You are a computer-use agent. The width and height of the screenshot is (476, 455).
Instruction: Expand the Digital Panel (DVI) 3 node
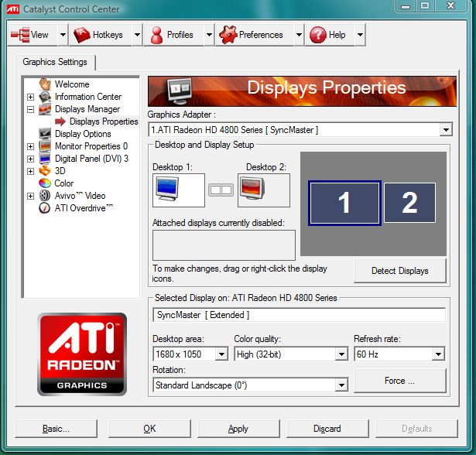pyautogui.click(x=30, y=159)
